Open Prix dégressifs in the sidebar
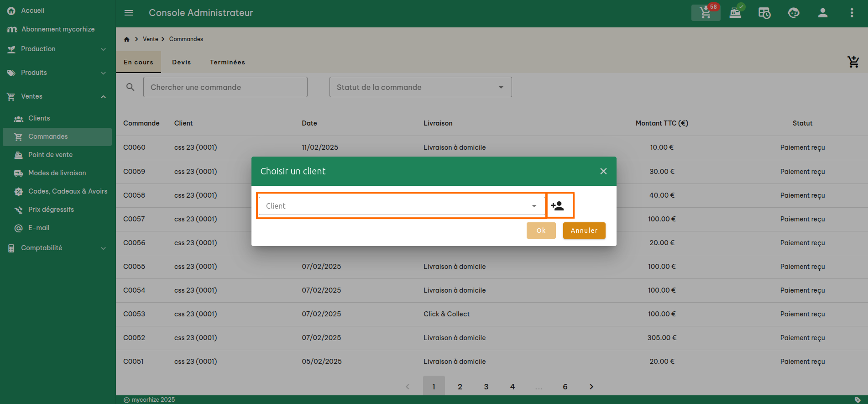This screenshot has width=868, height=404. point(58,210)
